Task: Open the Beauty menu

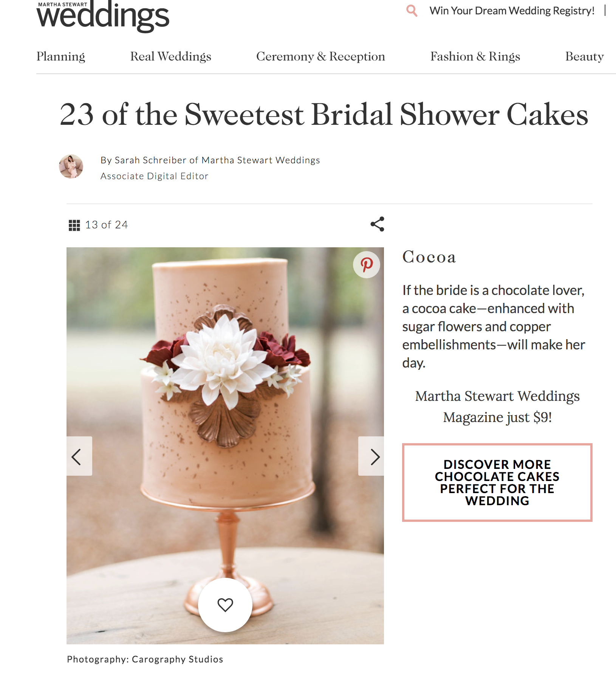Action: coord(584,56)
